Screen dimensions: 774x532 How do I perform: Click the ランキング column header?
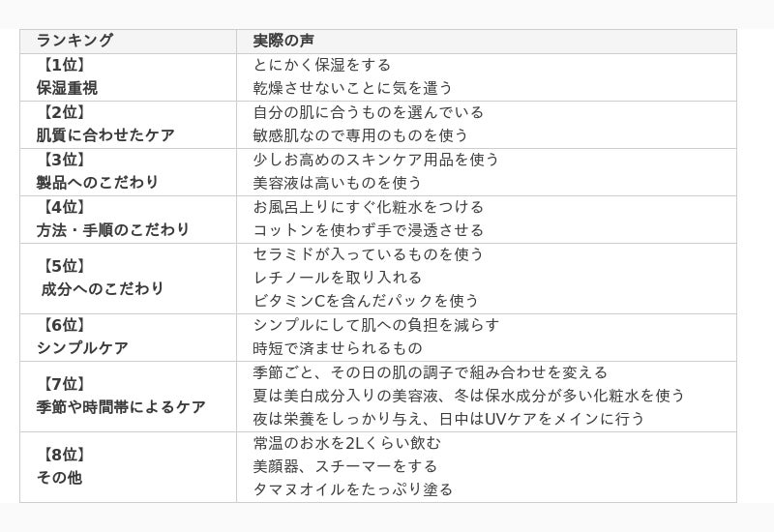pos(128,41)
